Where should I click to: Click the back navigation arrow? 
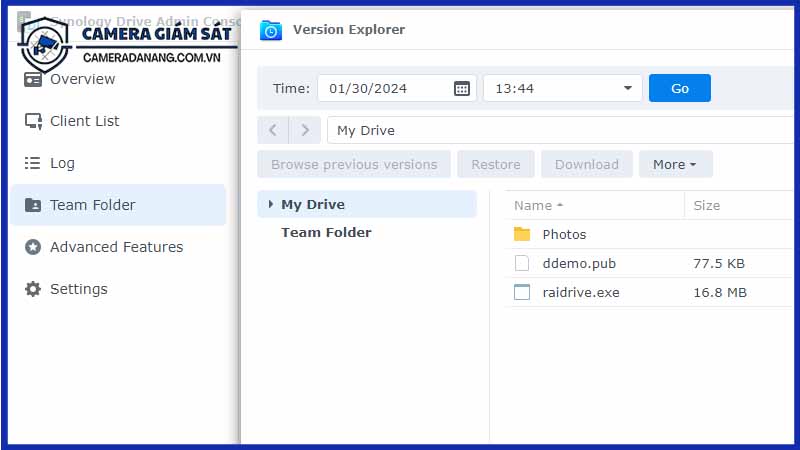coord(273,130)
